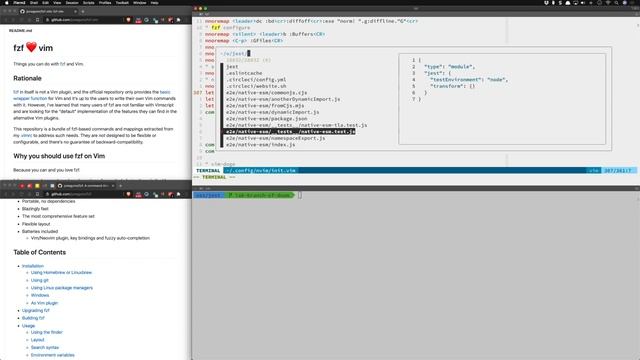The height and width of the screenshot is (360, 640).
Task: Open the 'vimrc' link in the README
Action: [x=27, y=136]
